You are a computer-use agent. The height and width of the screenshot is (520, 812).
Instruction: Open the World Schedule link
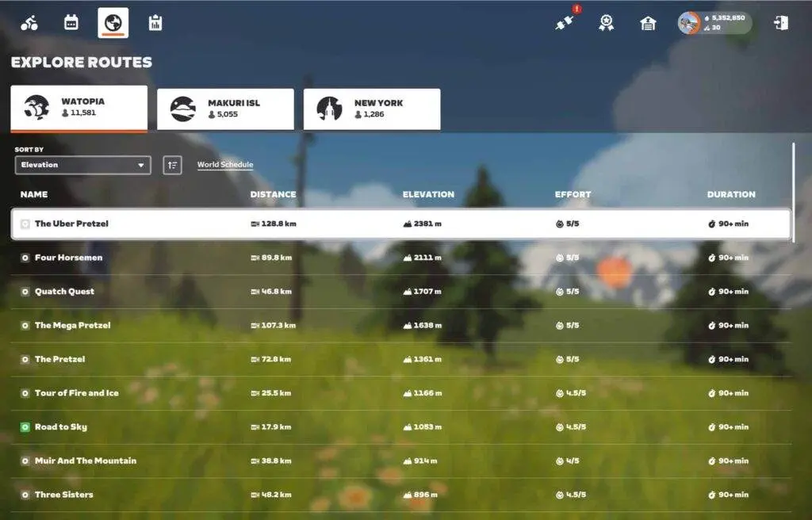225,165
